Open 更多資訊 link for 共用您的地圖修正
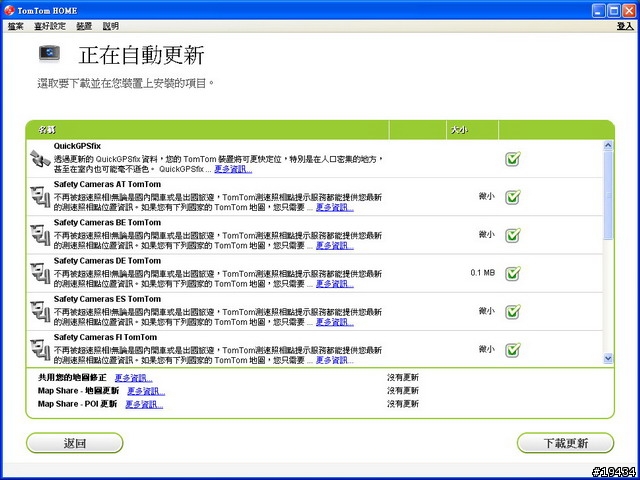The height and width of the screenshot is (480, 640). [x=133, y=378]
